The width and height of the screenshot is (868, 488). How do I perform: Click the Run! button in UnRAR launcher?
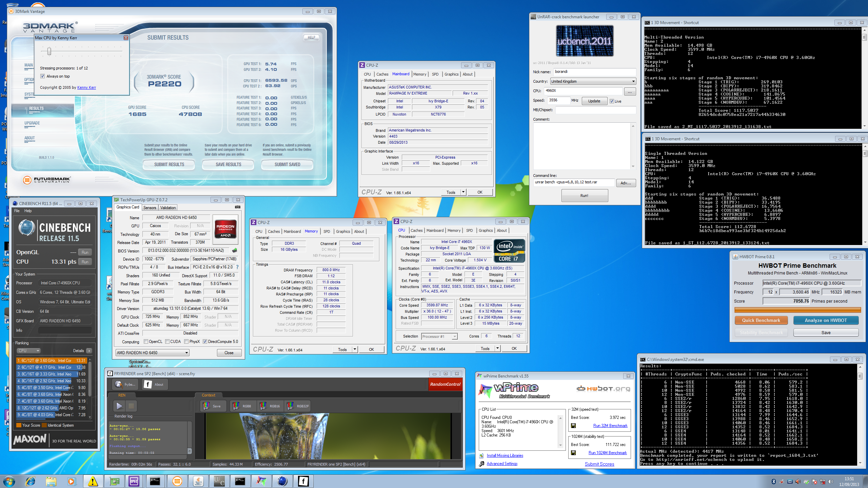coord(585,196)
